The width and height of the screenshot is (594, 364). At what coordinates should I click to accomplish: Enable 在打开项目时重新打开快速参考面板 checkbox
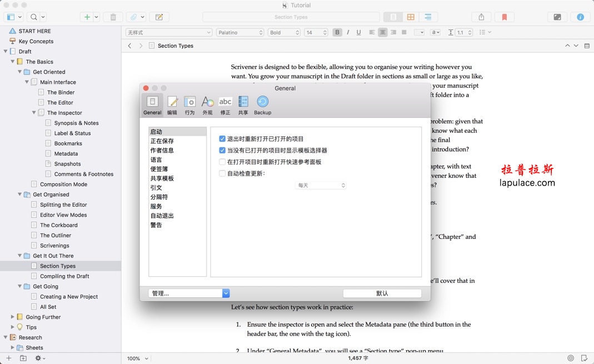pyautogui.click(x=222, y=162)
